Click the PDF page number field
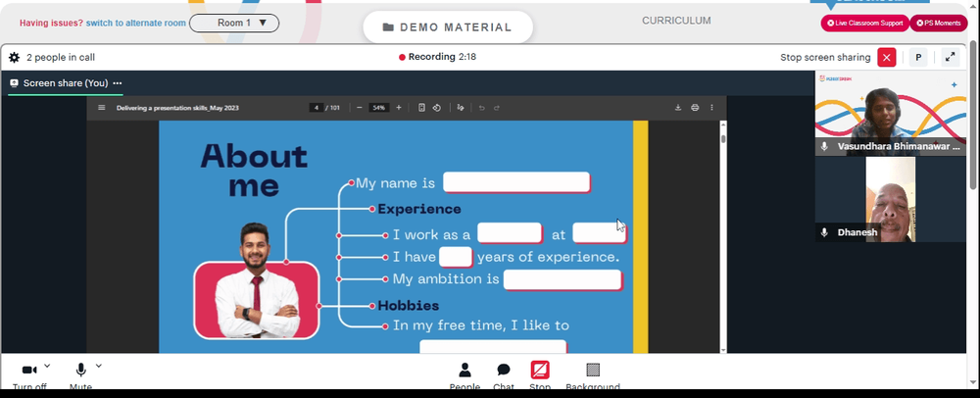The image size is (980, 398). [x=317, y=108]
